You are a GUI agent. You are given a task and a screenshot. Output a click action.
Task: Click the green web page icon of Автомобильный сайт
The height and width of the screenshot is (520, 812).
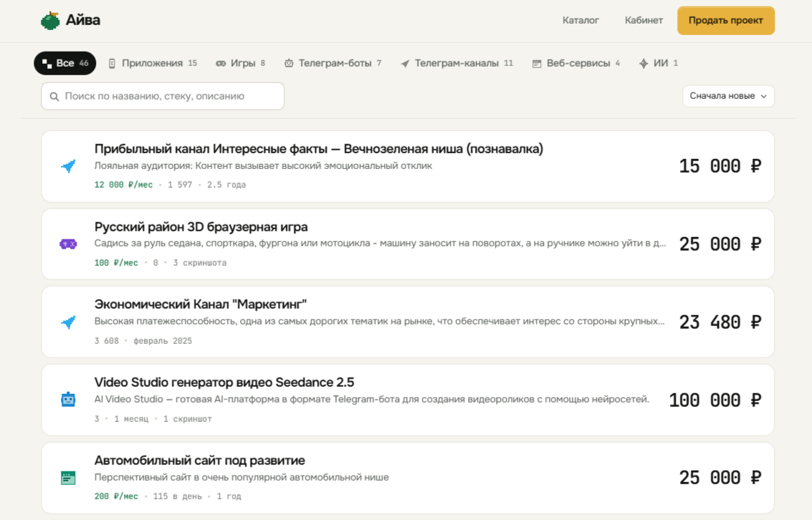coord(68,478)
